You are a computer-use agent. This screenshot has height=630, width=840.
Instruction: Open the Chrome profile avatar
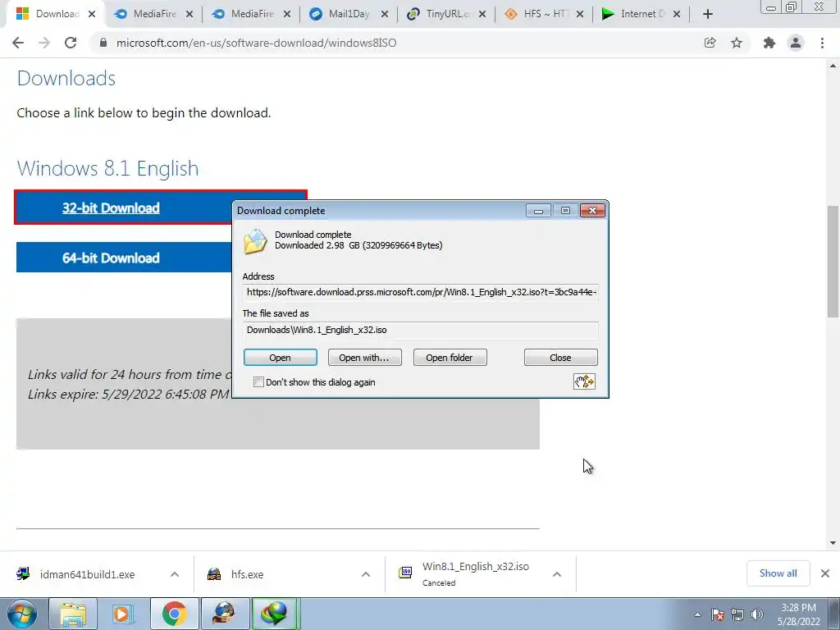pos(796,43)
